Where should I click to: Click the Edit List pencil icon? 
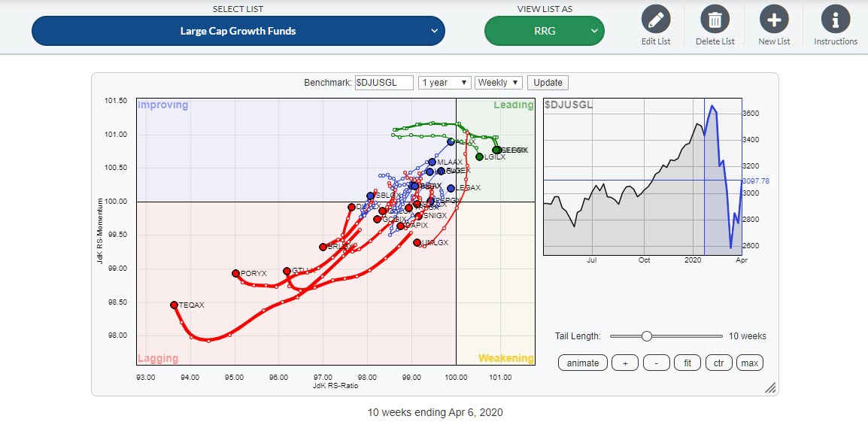pyautogui.click(x=656, y=20)
